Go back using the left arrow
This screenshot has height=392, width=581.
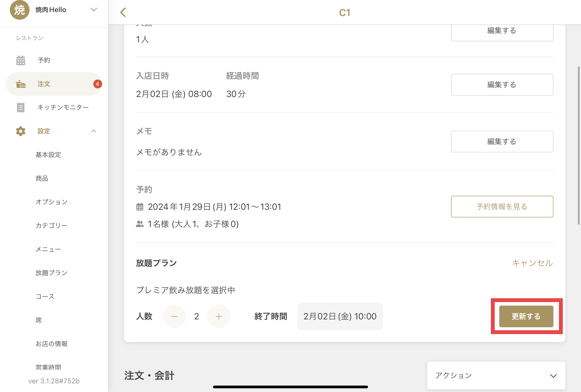pyautogui.click(x=123, y=12)
